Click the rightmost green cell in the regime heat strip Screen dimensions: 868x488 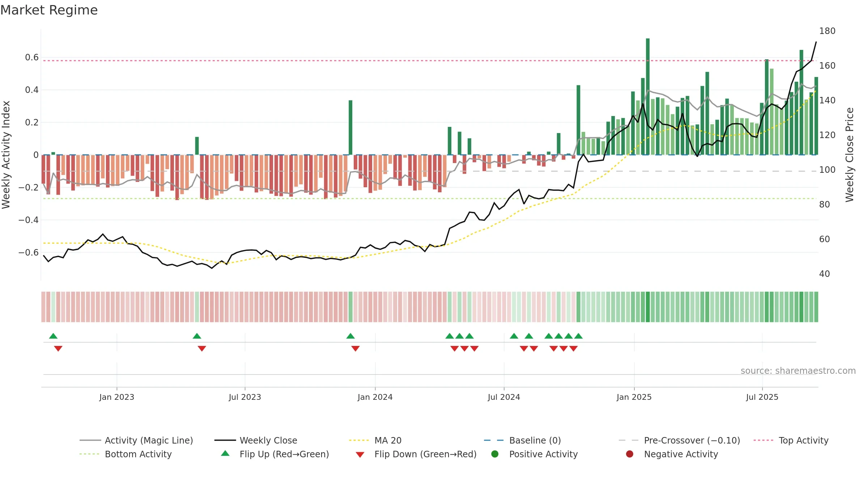(x=816, y=307)
